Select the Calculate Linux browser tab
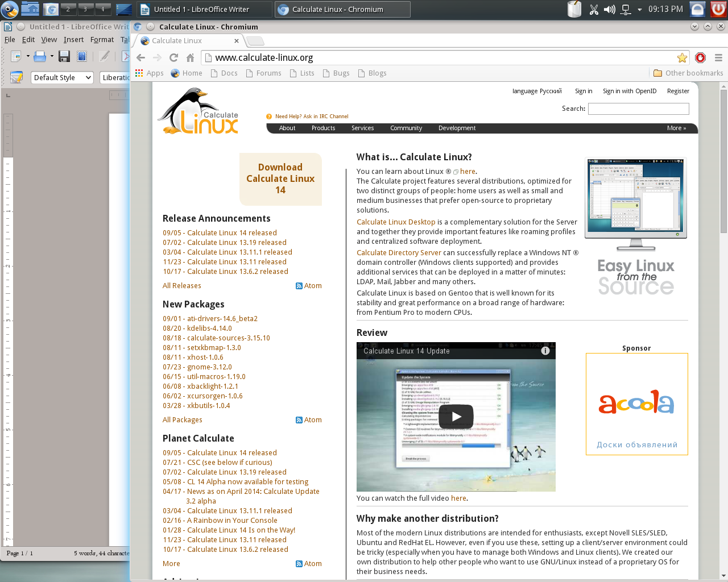The height and width of the screenshot is (582, 728). [189, 41]
